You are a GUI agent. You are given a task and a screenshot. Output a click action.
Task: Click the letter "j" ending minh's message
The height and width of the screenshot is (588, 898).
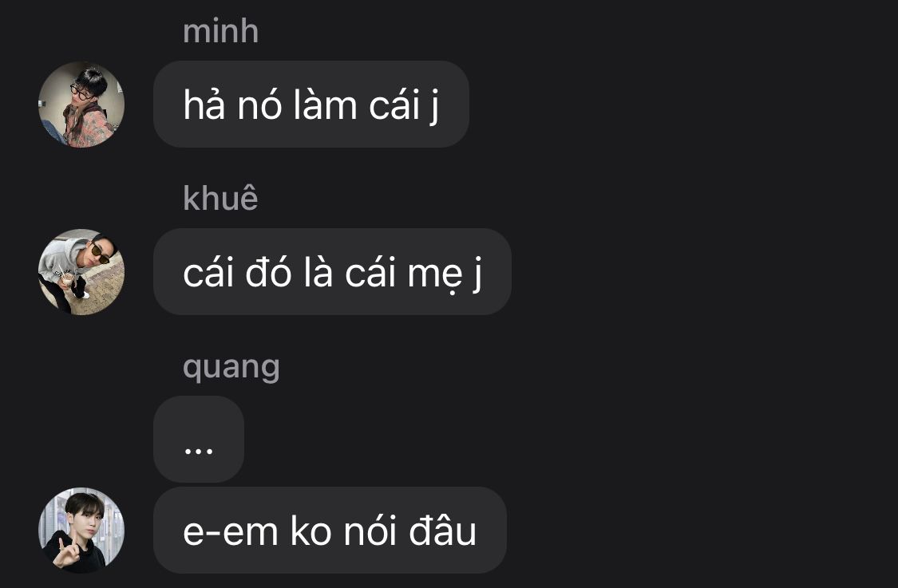click(x=435, y=107)
